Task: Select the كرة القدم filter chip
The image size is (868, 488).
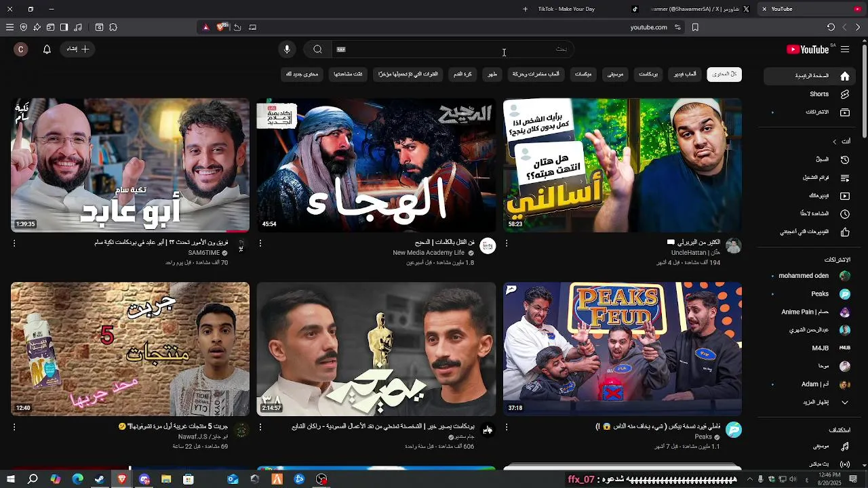Action: (x=462, y=74)
